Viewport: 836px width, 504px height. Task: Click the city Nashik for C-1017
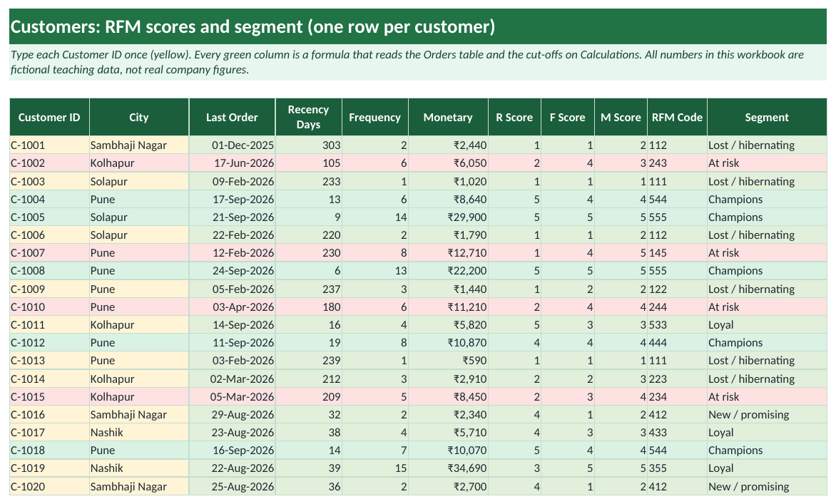tap(139, 433)
